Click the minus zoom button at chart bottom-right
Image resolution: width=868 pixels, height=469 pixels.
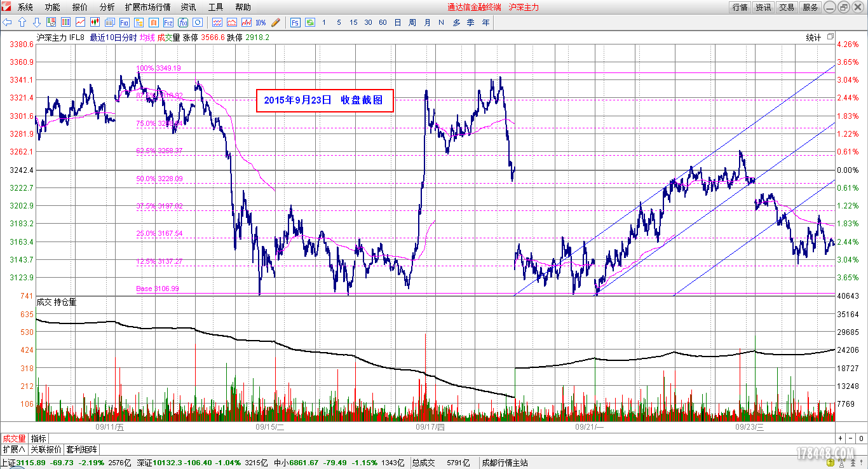851,438
